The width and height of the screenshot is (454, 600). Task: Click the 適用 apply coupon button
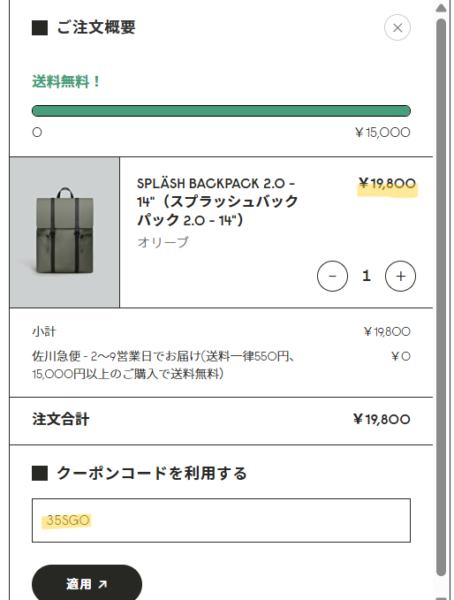tap(87, 584)
